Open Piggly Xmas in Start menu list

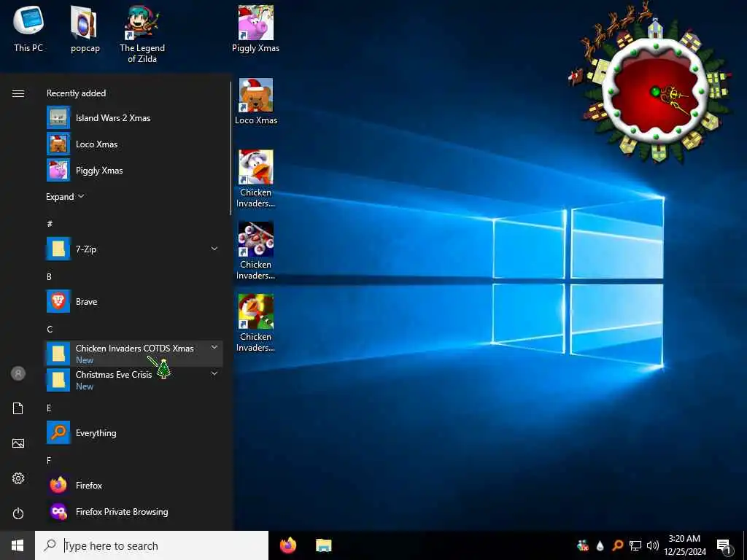coord(134,170)
